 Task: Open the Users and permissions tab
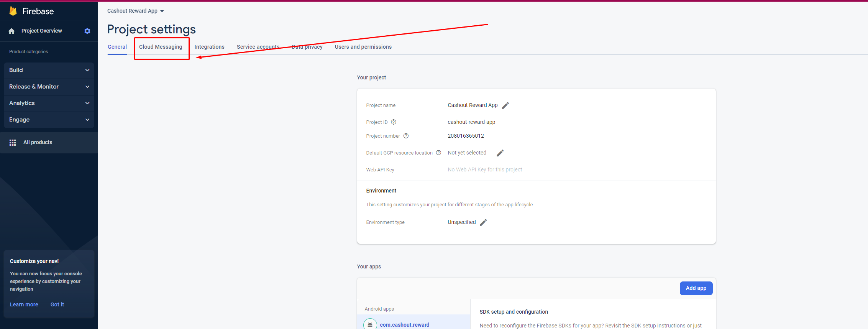click(x=363, y=47)
